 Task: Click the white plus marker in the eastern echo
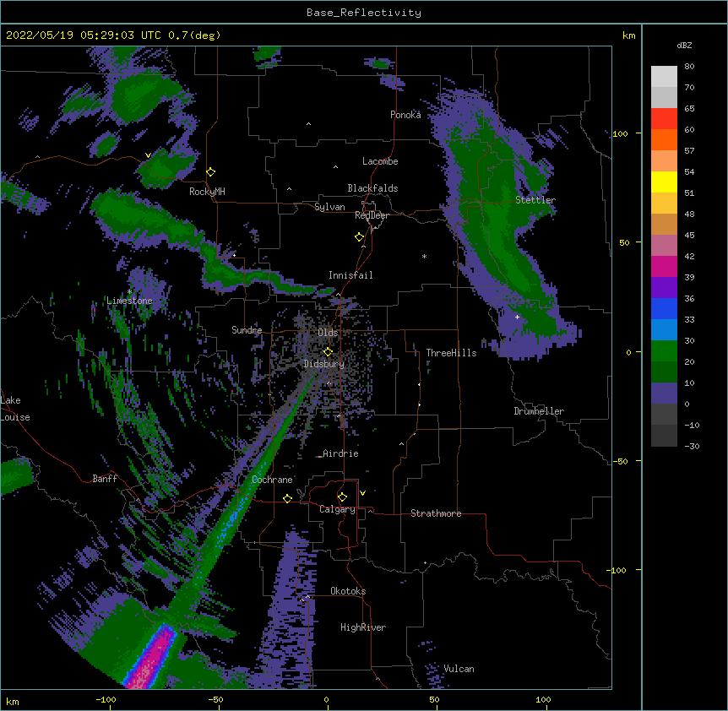517,317
